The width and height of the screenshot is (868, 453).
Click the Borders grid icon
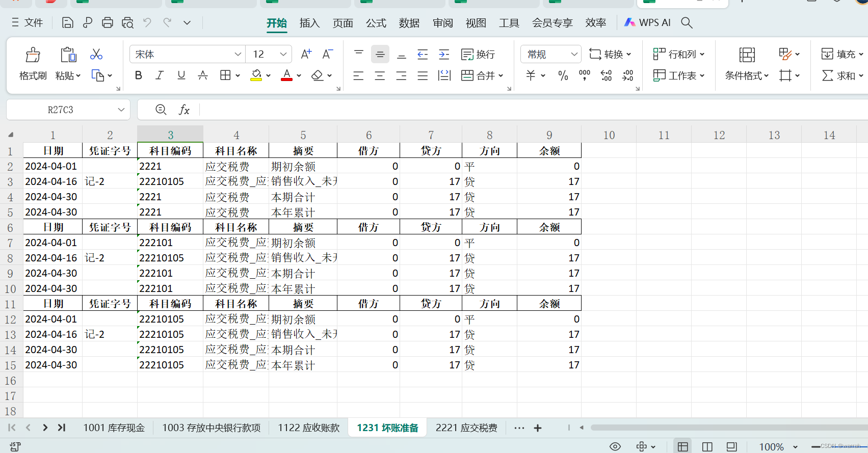tap(225, 75)
